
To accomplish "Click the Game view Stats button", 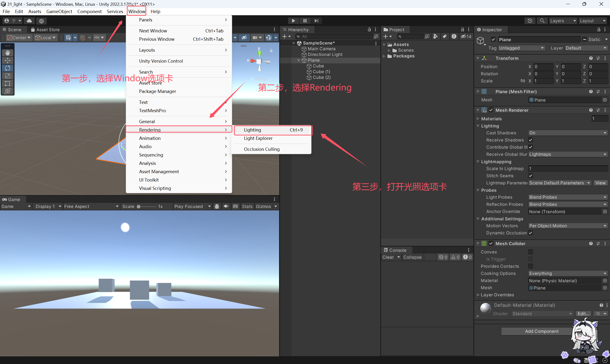I will (247, 206).
